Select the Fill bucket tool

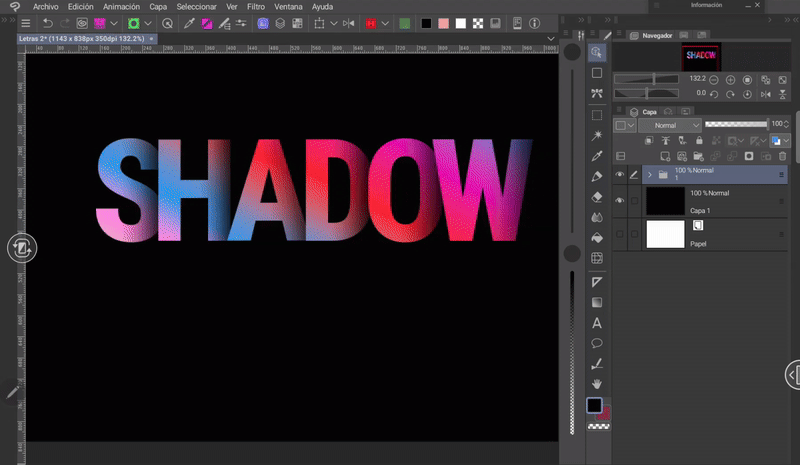click(597, 238)
